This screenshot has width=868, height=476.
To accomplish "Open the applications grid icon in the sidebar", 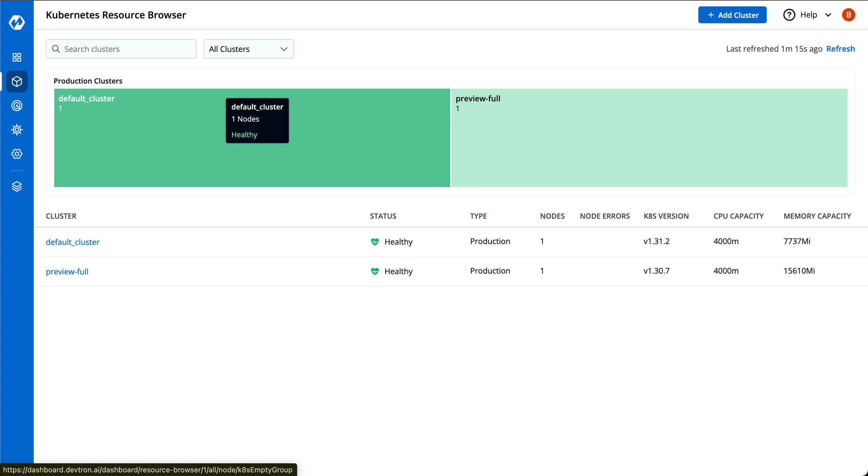I will point(17,57).
